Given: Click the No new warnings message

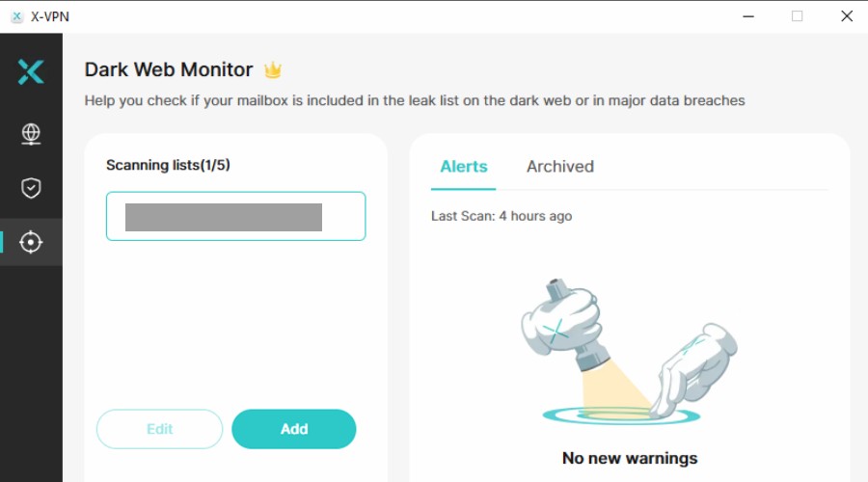Looking at the screenshot, I should tap(630, 458).
